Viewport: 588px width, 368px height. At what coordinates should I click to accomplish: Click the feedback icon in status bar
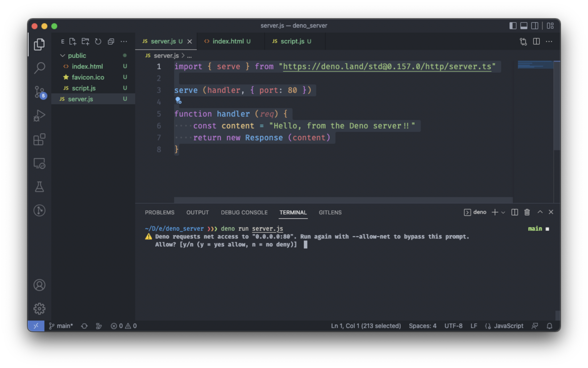pyautogui.click(x=535, y=326)
